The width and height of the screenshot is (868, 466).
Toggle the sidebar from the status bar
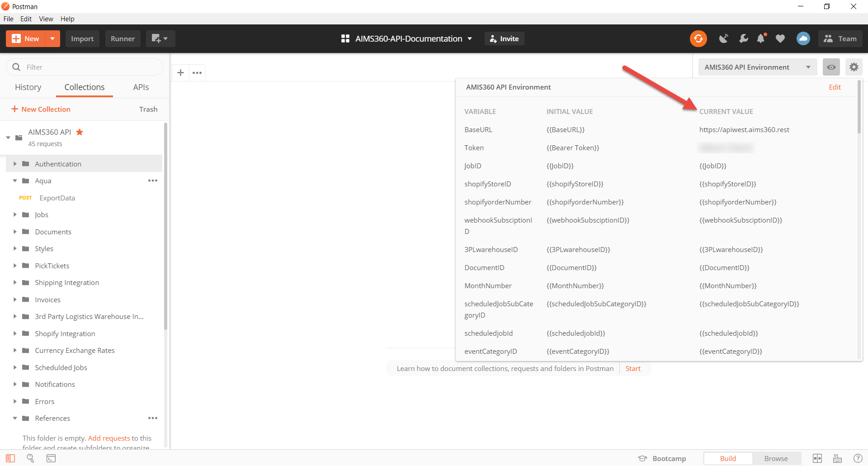[10, 458]
